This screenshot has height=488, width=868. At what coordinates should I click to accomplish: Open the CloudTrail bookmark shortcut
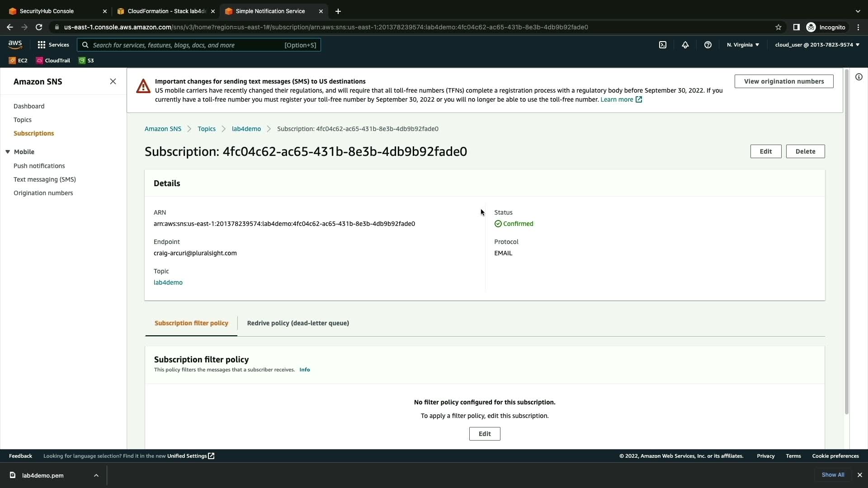point(53,61)
